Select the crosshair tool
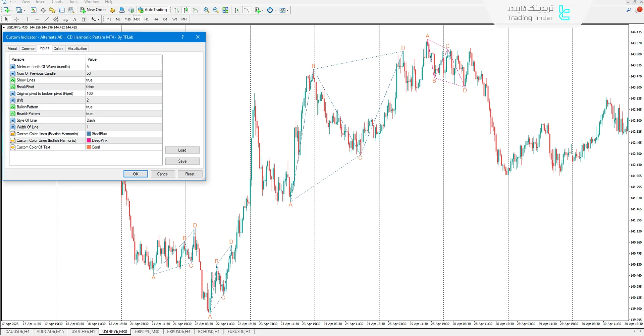This screenshot has height=336, width=644. point(16,19)
